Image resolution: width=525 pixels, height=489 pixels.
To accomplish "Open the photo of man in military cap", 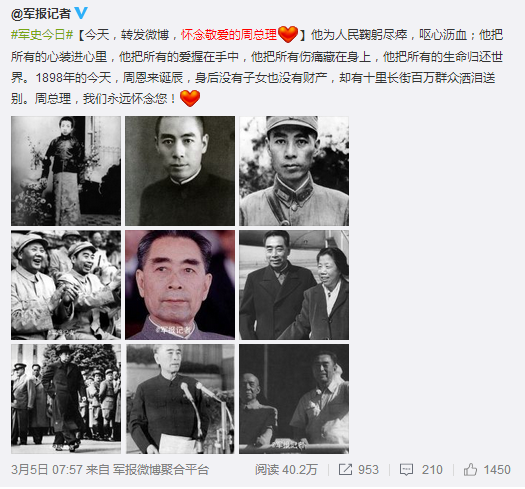I will pyautogui.click(x=294, y=171).
